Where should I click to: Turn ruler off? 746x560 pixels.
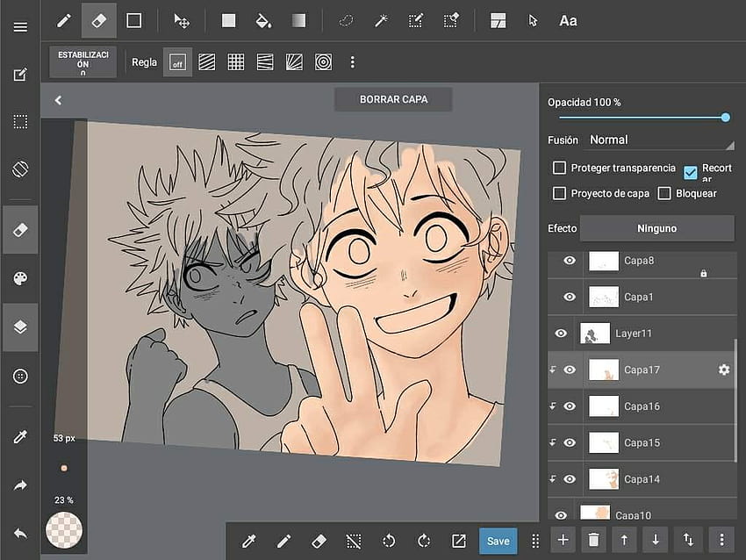pos(177,62)
